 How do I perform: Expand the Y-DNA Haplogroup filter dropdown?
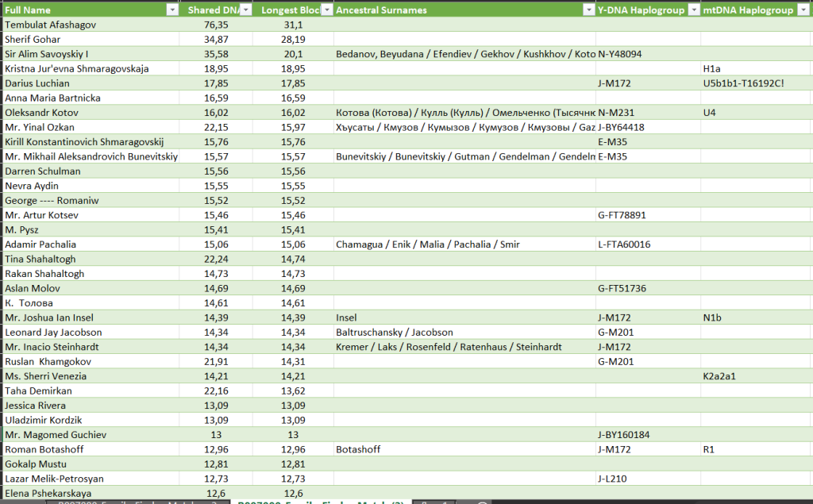pos(694,10)
